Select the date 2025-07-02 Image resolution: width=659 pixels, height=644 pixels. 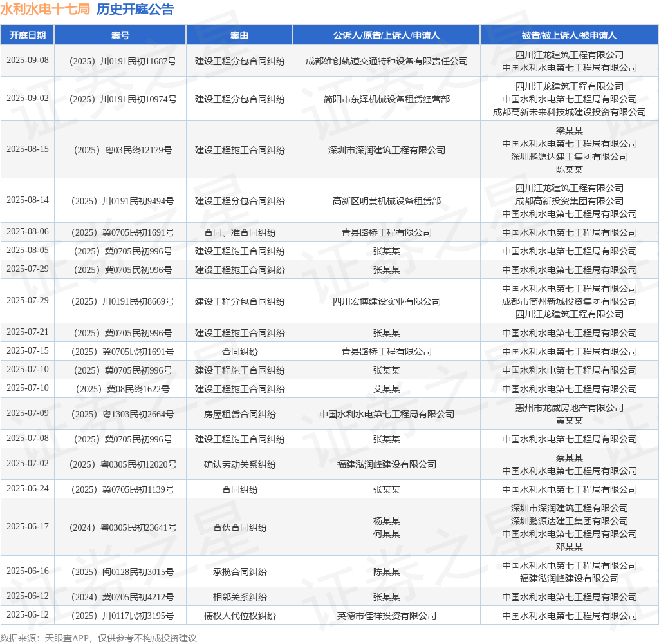(27, 463)
